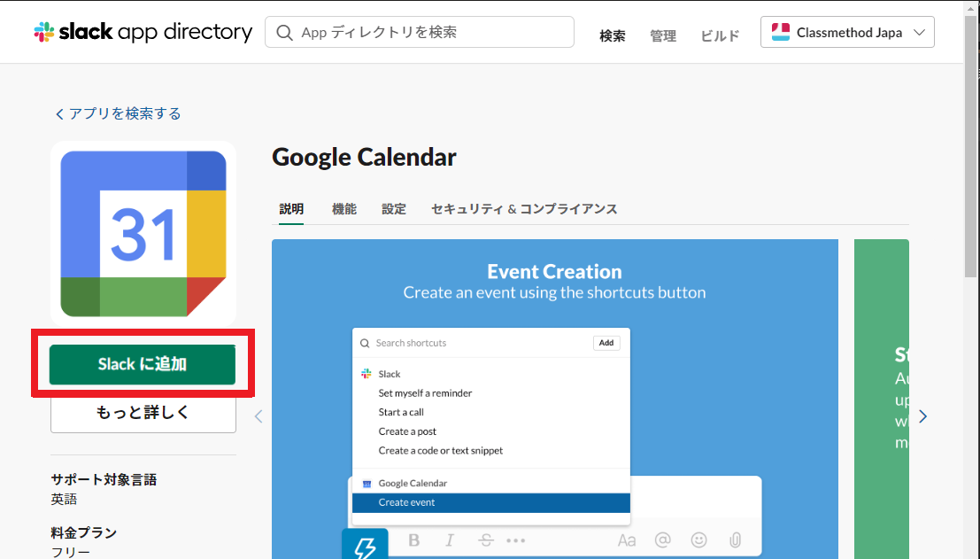Click the magnifier icon in the search bar

(283, 31)
